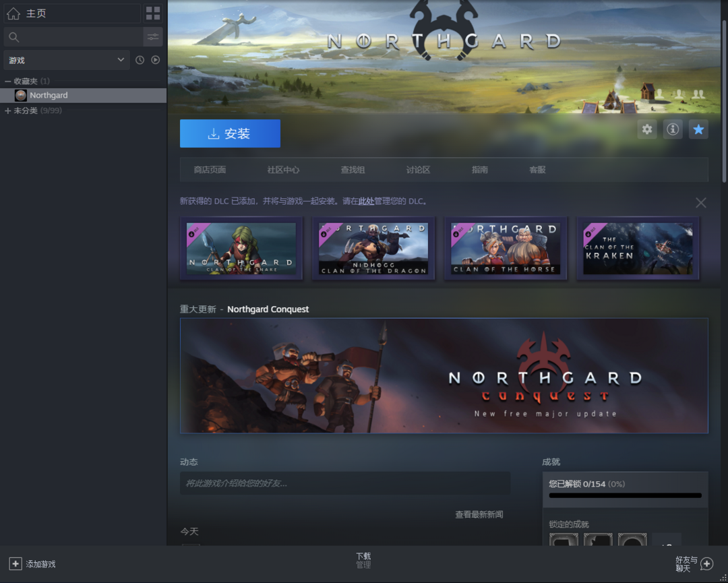Go to the 社区中心 tab

283,170
